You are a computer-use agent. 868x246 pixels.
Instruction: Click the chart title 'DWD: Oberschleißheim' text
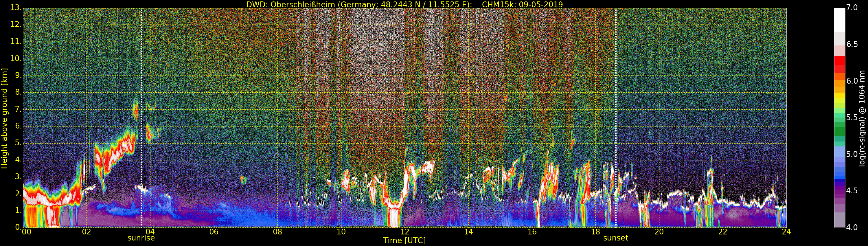tap(291, 4)
